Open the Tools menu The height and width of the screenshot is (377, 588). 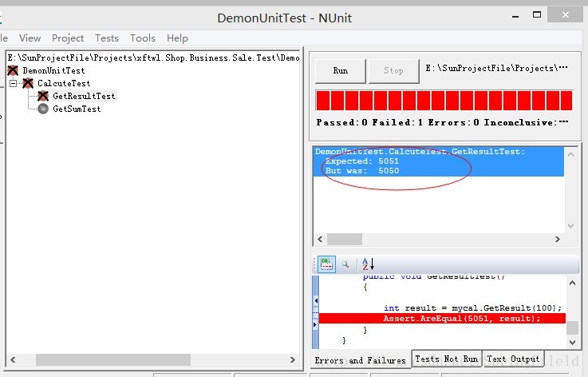tap(143, 38)
